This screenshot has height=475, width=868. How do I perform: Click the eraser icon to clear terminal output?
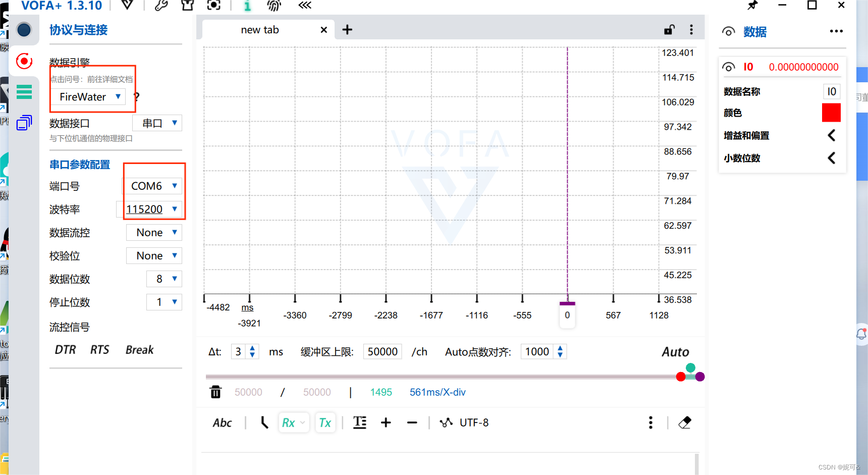(x=685, y=423)
